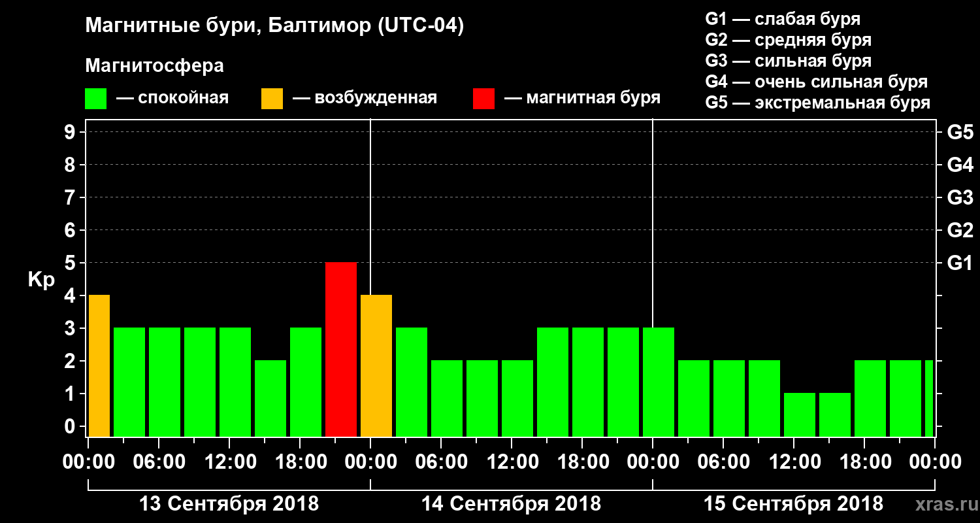Select the red Kp 5 storm bar
Screen dimensions: 980x523
(341, 349)
